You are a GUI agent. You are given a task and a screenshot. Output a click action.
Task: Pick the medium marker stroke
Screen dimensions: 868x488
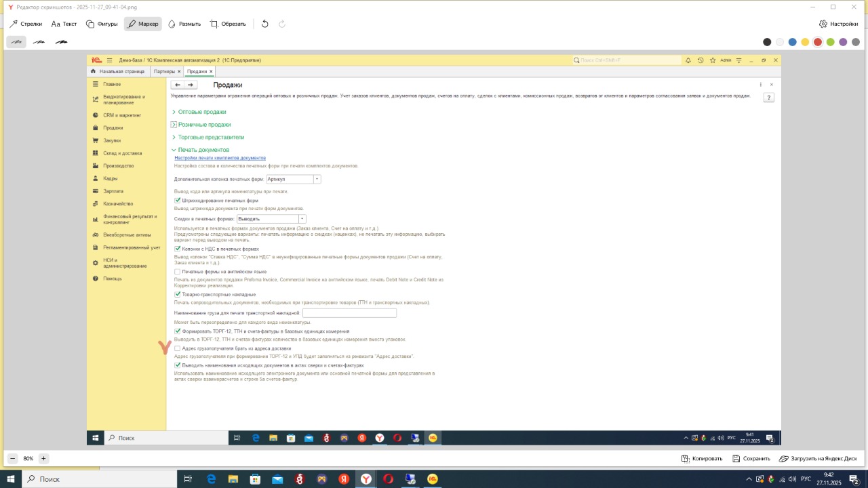click(39, 42)
